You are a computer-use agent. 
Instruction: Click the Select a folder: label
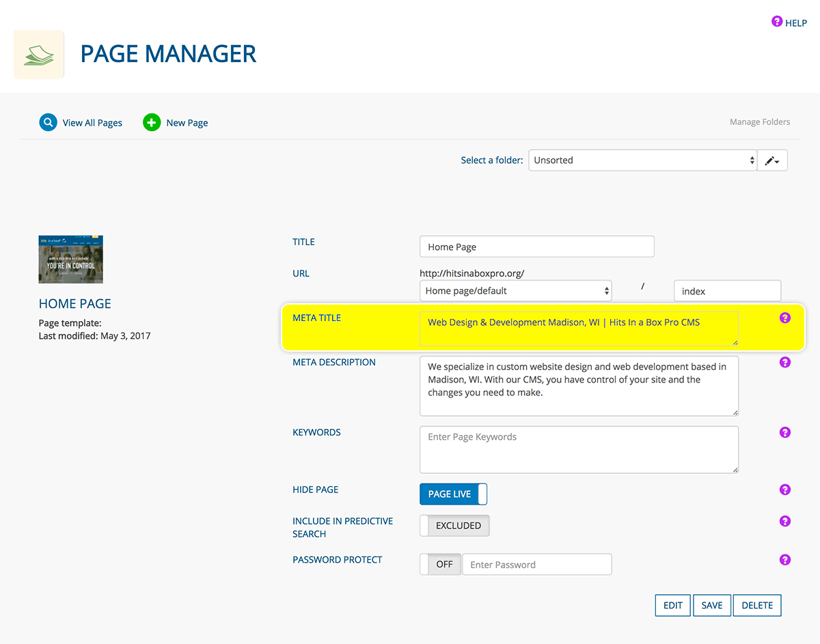[492, 160]
